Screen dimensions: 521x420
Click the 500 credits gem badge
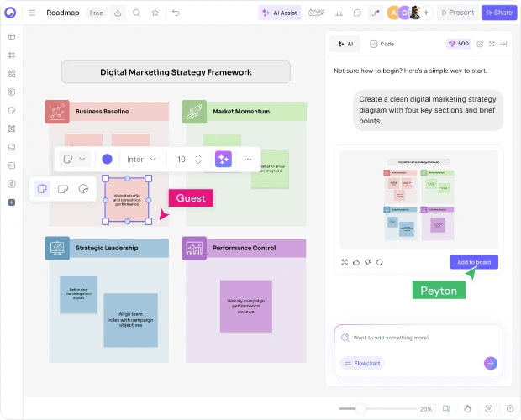click(459, 44)
